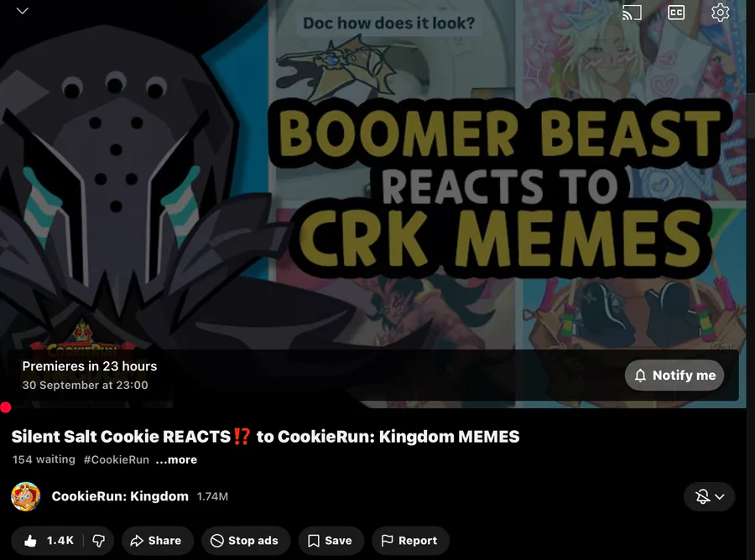755x560 pixels.
Task: Expand the description with ...more
Action: (x=176, y=459)
